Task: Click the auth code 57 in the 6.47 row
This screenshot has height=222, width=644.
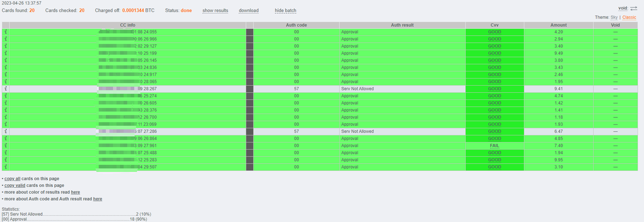Action: 296,131
